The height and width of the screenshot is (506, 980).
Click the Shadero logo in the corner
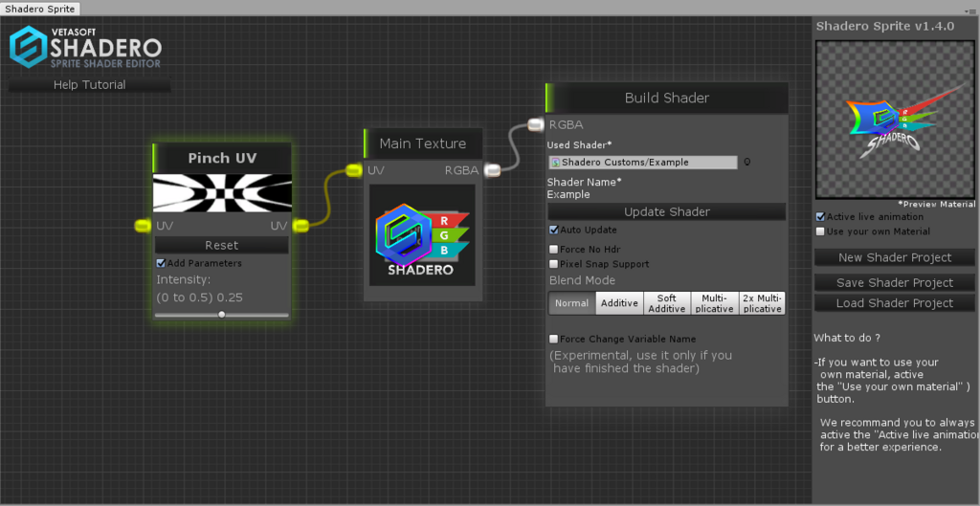click(x=85, y=47)
